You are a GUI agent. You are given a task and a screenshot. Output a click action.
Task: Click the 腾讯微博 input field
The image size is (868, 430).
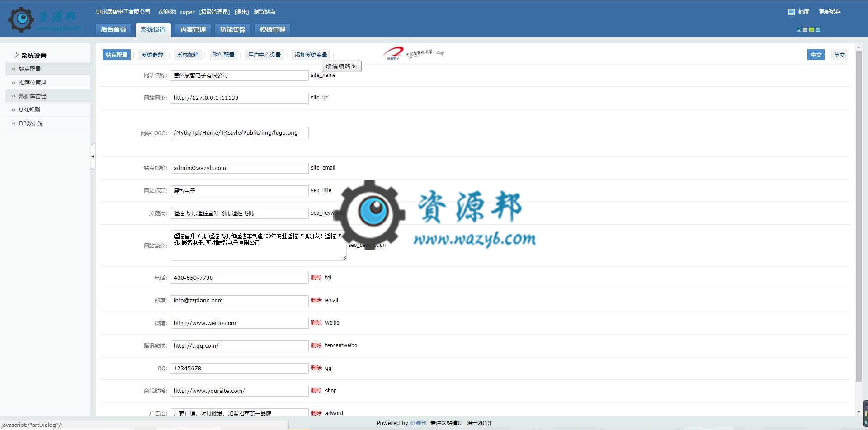coord(240,346)
